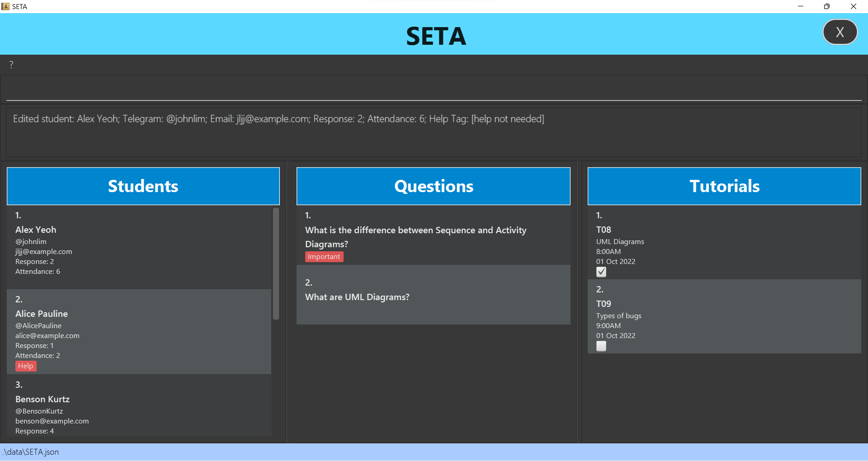Select tutorial T09
This screenshot has width=868, height=461.
point(724,316)
